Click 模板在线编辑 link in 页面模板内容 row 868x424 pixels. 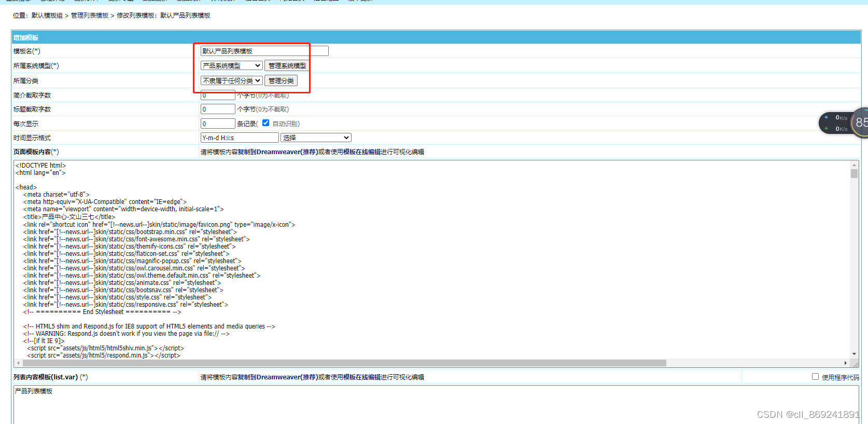[362, 152]
